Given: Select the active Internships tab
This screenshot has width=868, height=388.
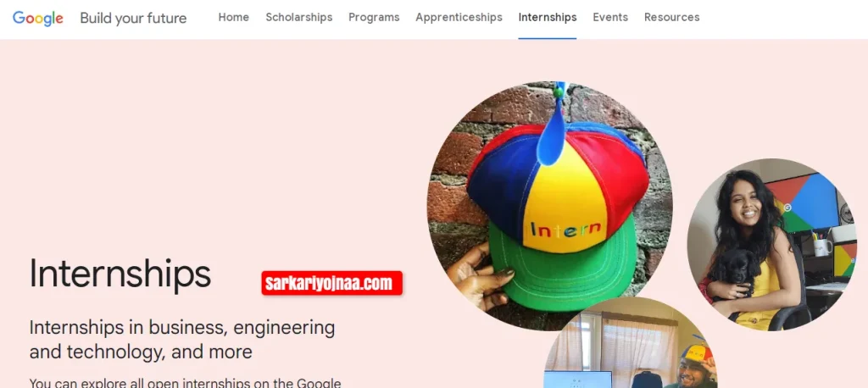Looking at the screenshot, I should pos(548,17).
